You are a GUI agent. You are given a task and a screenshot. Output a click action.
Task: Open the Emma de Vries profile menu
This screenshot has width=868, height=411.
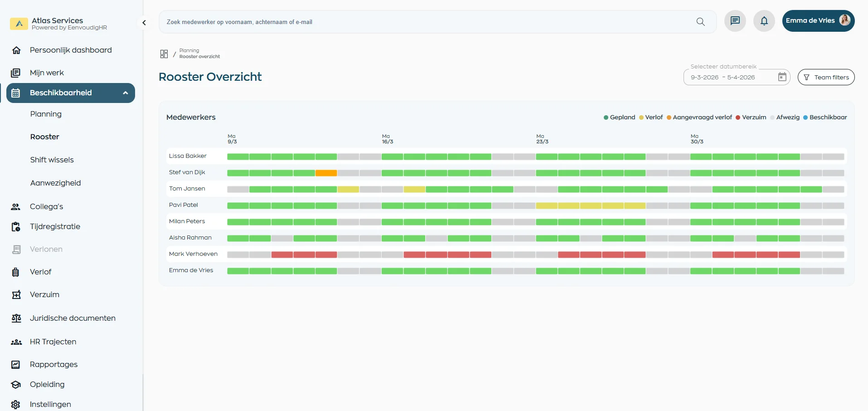coord(818,21)
